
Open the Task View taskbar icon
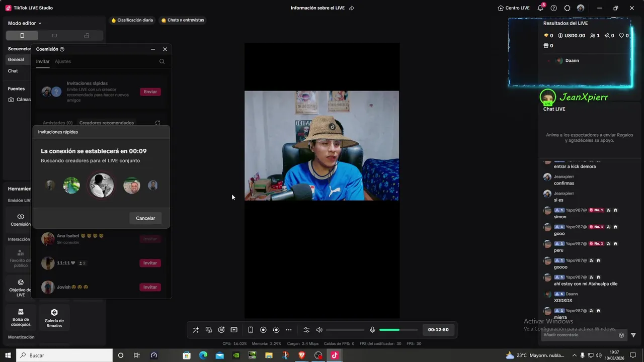(137, 355)
